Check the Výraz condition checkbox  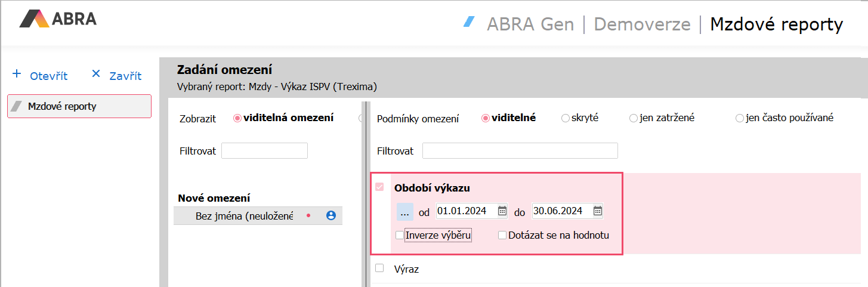(379, 269)
